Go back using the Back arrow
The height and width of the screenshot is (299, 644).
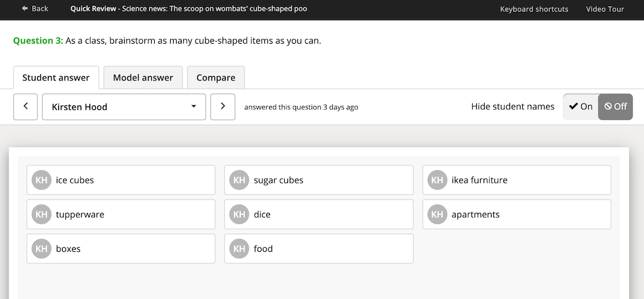(x=34, y=9)
